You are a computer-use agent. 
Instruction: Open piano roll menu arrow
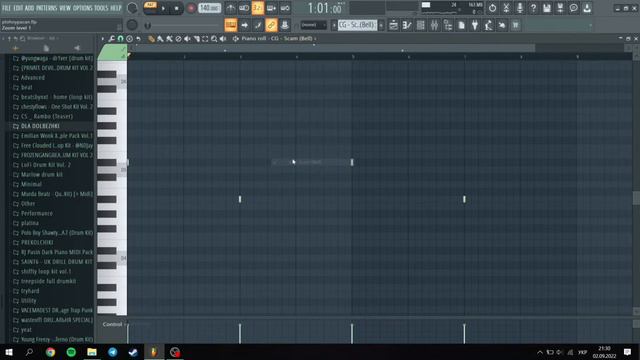[102, 38]
